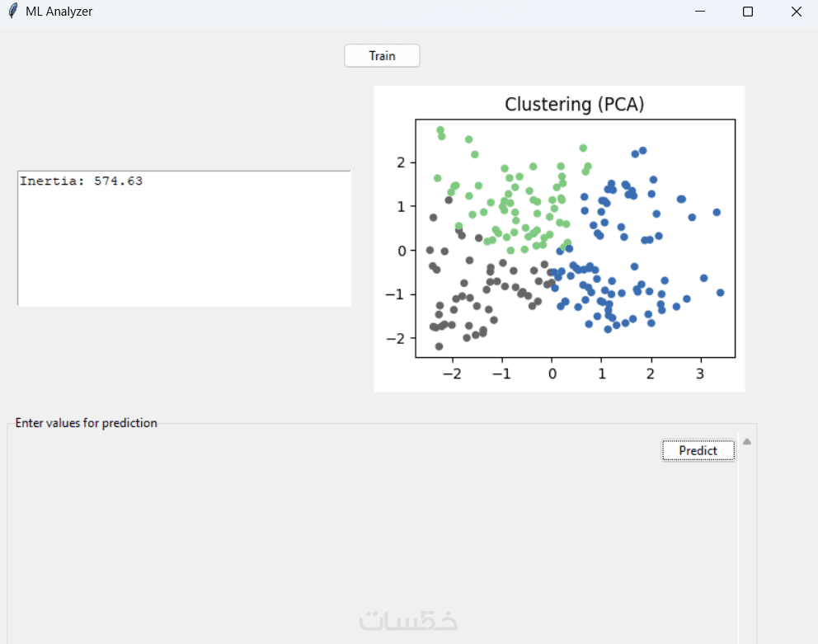The image size is (818, 644).
Task: Click the scrollbar up arrow beside Predict
Action: coord(747,442)
